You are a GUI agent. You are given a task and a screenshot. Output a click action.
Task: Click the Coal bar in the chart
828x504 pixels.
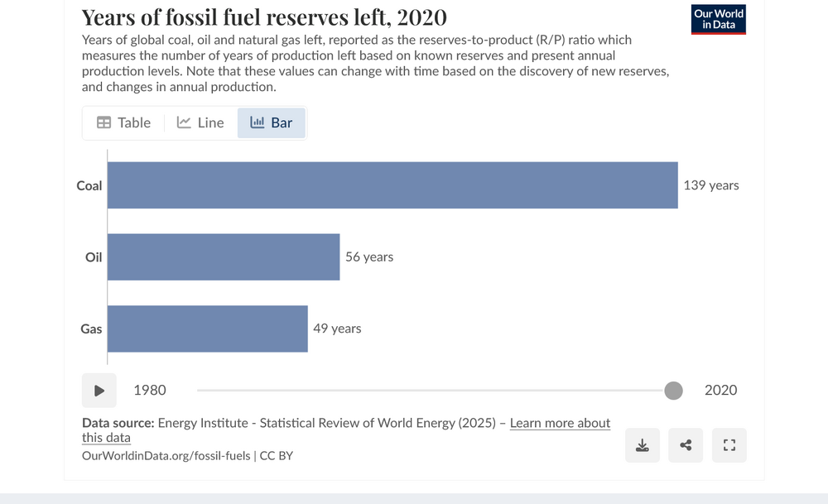click(x=392, y=185)
